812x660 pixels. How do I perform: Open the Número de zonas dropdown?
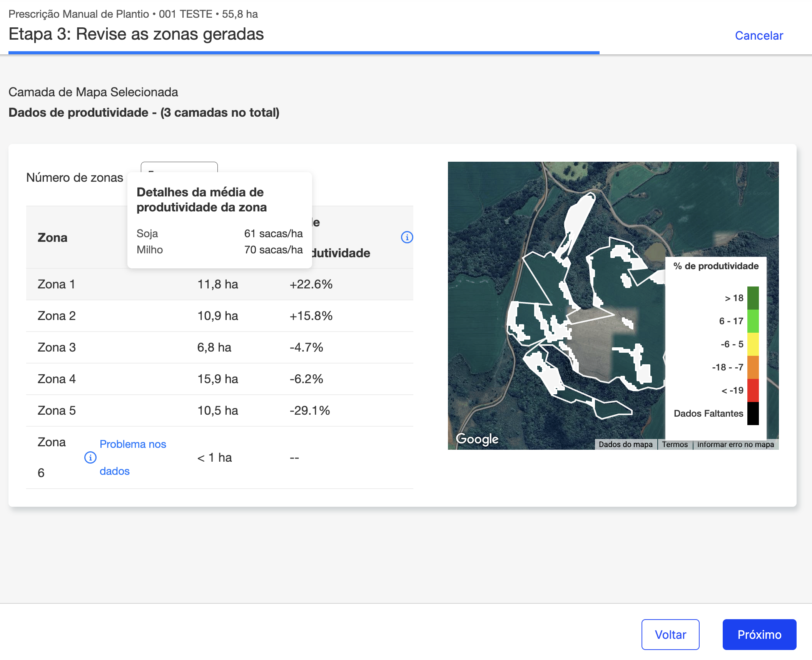click(179, 167)
